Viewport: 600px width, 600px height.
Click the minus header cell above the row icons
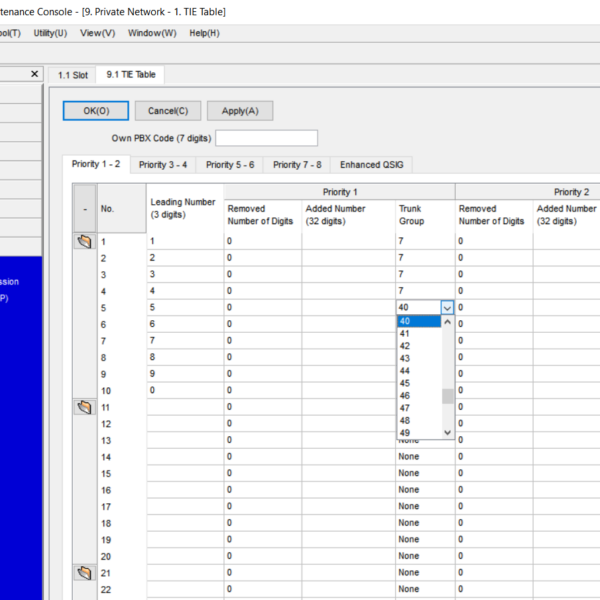[x=85, y=209]
